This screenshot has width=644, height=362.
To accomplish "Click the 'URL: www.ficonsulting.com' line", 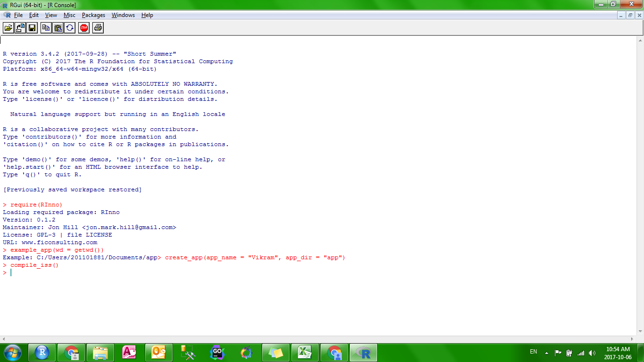I will pyautogui.click(x=50, y=242).
